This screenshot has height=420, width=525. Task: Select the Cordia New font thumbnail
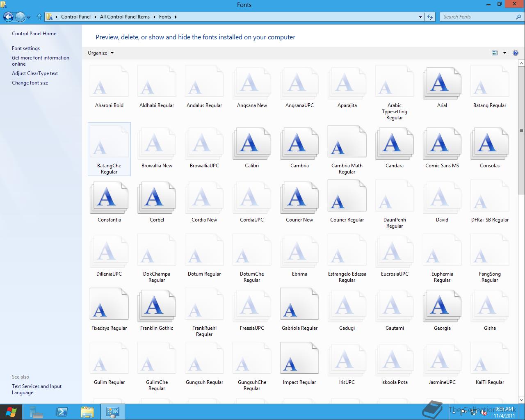pyautogui.click(x=204, y=198)
